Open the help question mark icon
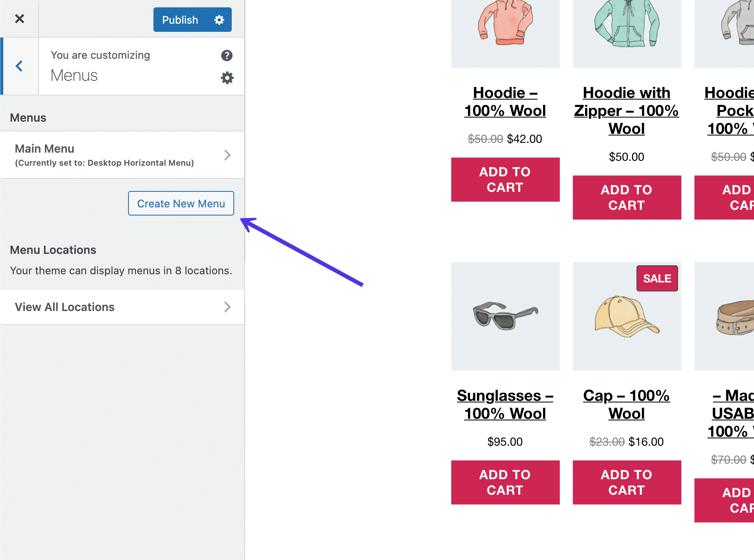The image size is (754, 560). click(227, 56)
